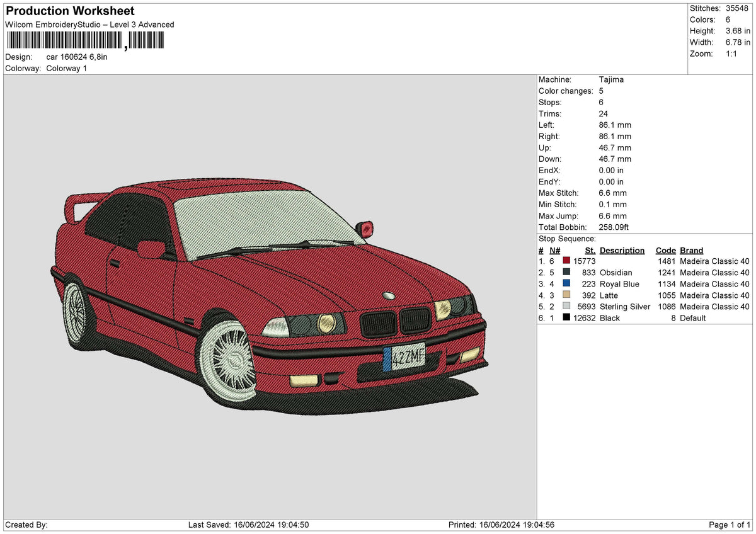Viewport: 756px width, 534px height.
Task: Click the Total Bobbin value 258.09ft
Action: (x=614, y=227)
